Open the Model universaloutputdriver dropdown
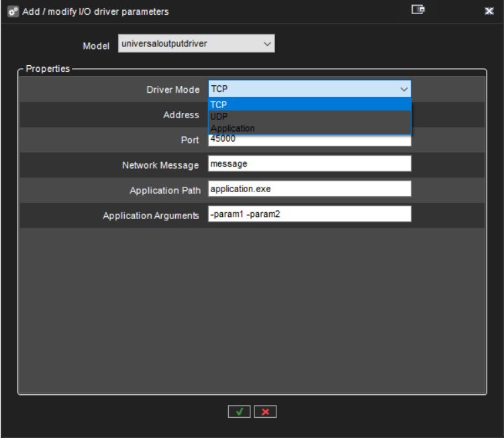 tap(197, 44)
